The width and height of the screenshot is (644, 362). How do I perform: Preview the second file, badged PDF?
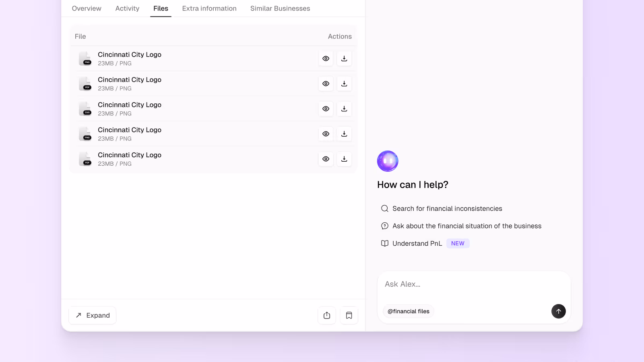click(x=326, y=84)
